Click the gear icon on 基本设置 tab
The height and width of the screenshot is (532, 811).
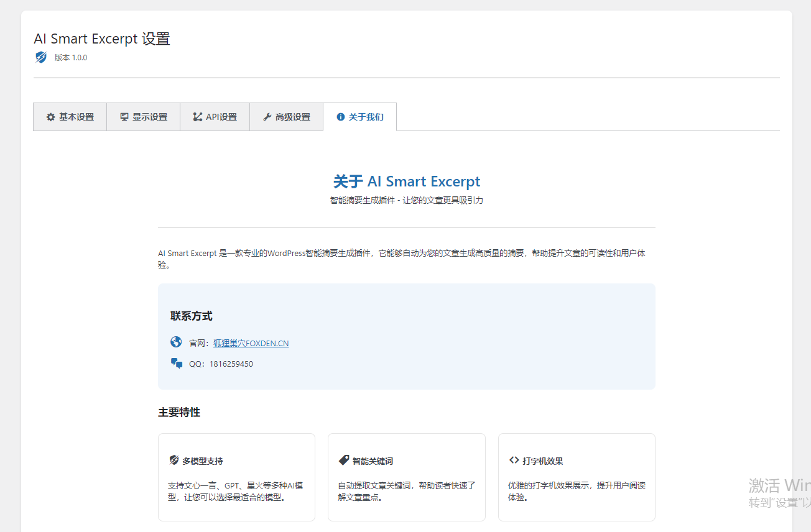(51, 117)
